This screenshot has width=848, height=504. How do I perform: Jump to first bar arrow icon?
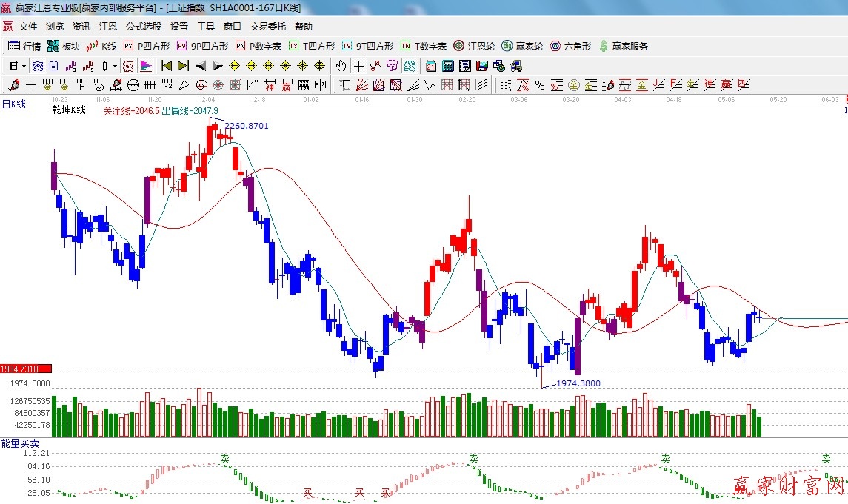pos(166,66)
